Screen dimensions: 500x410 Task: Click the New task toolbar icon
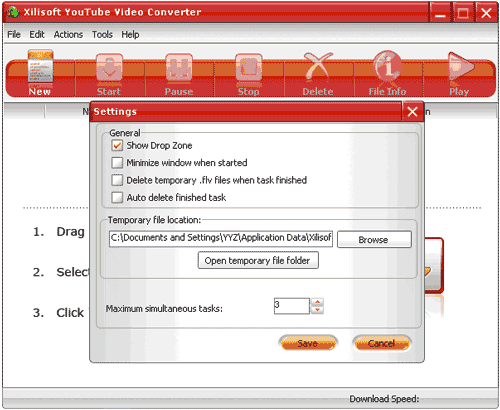click(40, 67)
